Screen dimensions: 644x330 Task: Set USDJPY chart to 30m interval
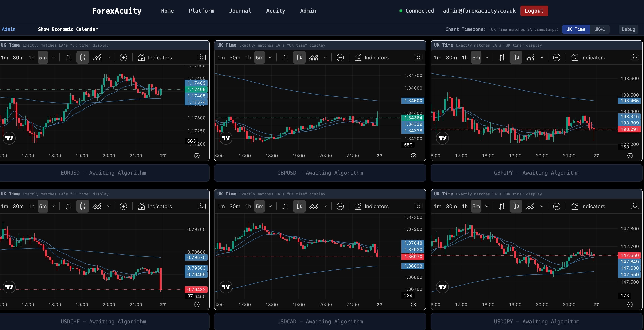[x=451, y=206]
